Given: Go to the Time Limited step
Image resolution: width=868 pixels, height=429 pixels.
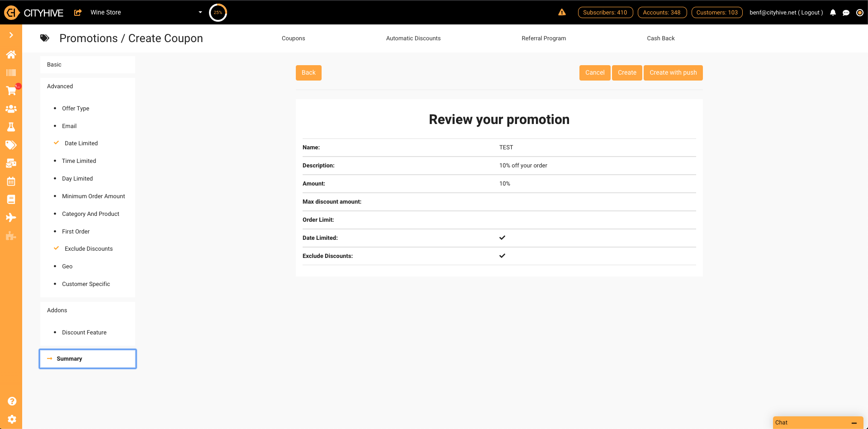Looking at the screenshot, I should point(79,161).
